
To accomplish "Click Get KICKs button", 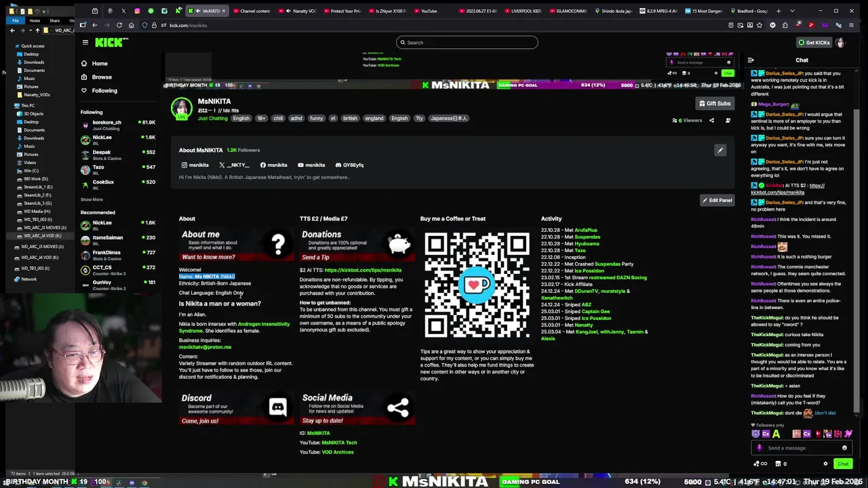I will click(x=813, y=42).
